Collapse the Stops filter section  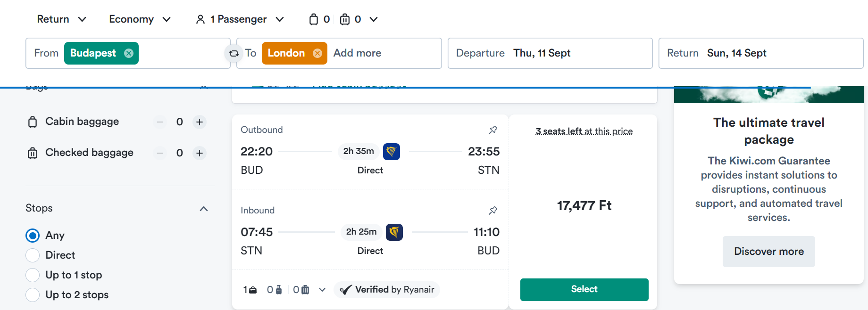point(204,209)
